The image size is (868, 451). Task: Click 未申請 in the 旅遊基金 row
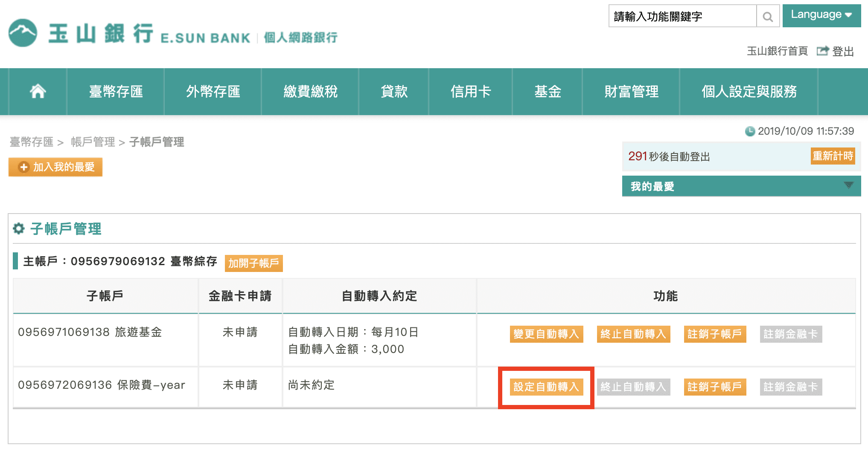(x=240, y=332)
